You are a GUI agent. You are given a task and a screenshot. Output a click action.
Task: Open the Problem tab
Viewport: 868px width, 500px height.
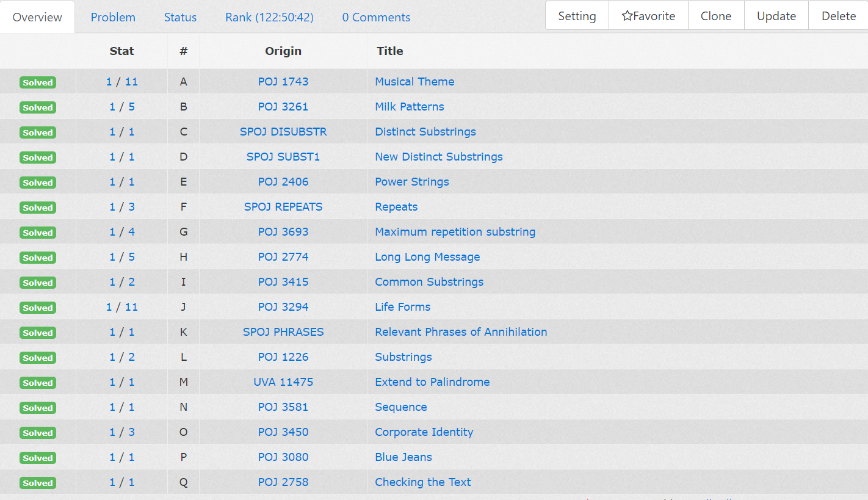point(113,17)
